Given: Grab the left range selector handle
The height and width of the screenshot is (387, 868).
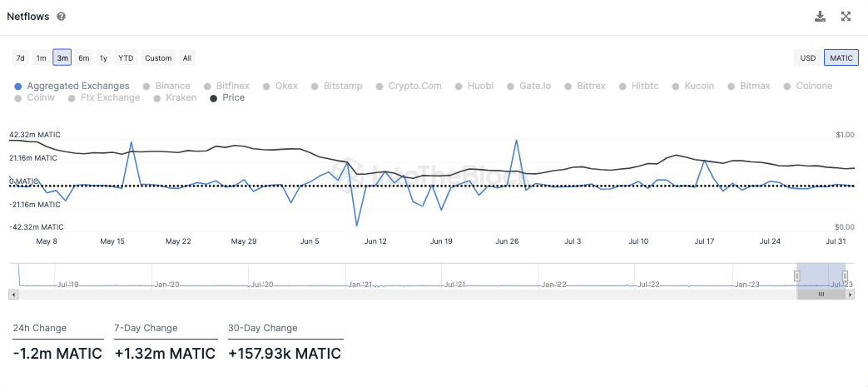Looking at the screenshot, I should 797,275.
